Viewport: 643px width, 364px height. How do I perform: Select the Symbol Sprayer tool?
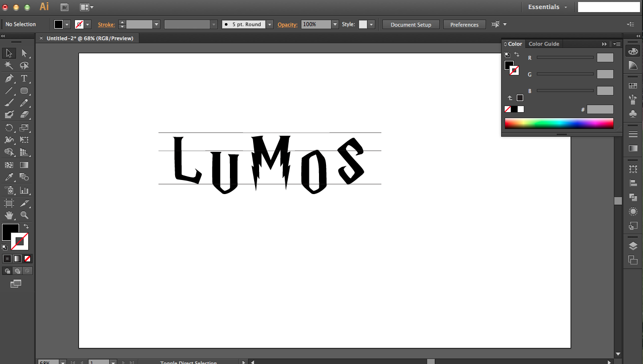9,191
